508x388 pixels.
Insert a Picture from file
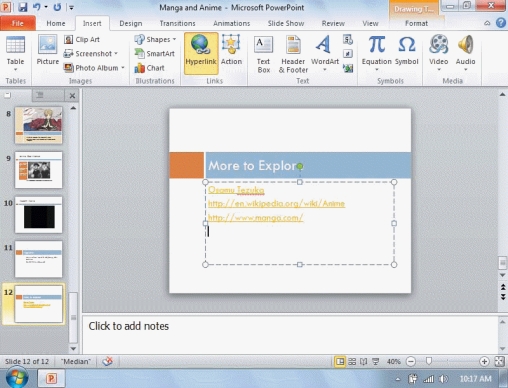[x=48, y=50]
